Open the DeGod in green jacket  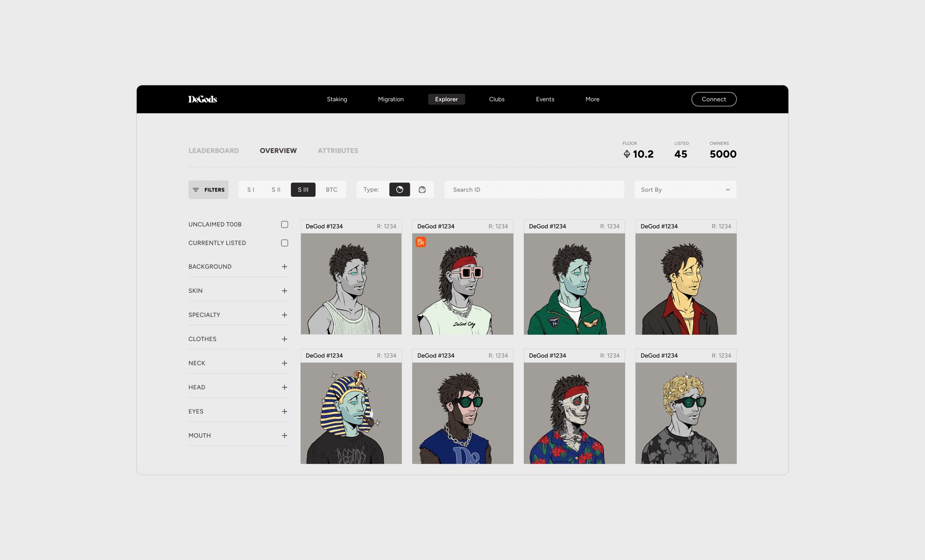point(574,277)
